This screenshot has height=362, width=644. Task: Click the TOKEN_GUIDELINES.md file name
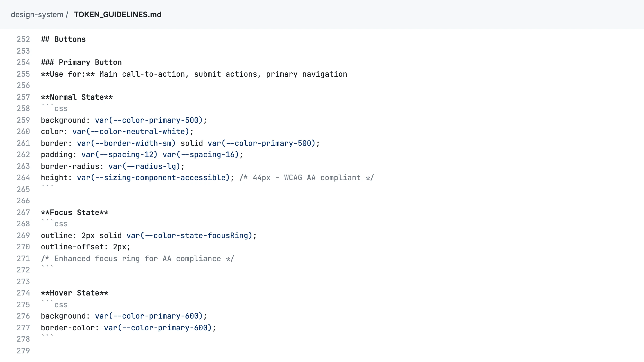click(x=118, y=14)
